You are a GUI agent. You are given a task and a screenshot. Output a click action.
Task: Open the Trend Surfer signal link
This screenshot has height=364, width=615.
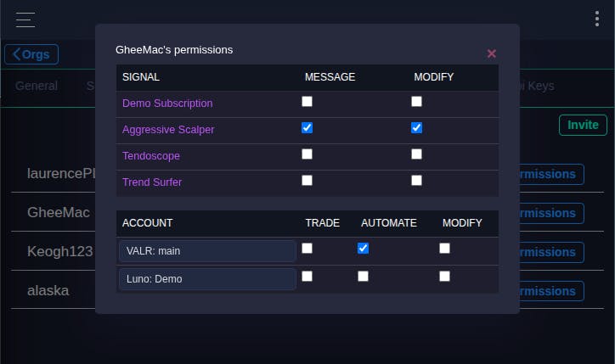(x=152, y=182)
